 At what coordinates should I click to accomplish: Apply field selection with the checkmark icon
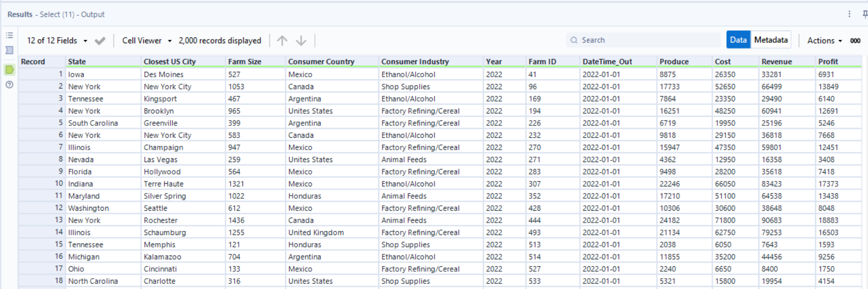point(100,41)
